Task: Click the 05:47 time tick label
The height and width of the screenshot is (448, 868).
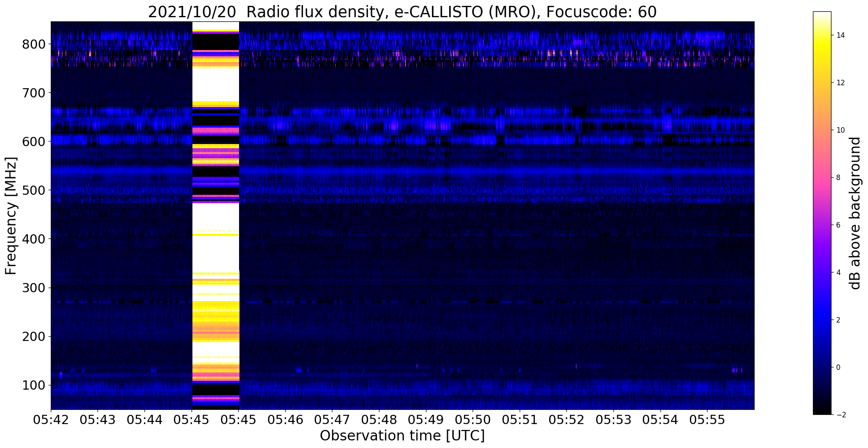Action: 332,420
